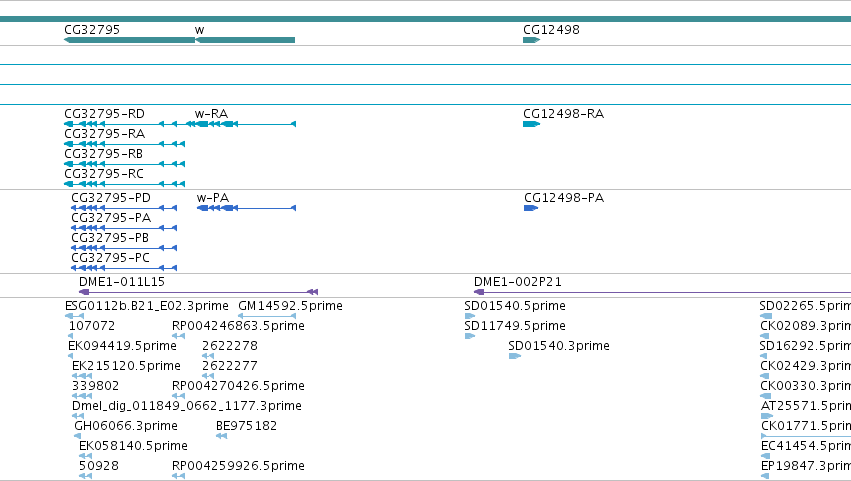Image resolution: width=851 pixels, height=481 pixels.
Task: Click the AT25571.5prime EST arrow
Action: tap(767, 416)
